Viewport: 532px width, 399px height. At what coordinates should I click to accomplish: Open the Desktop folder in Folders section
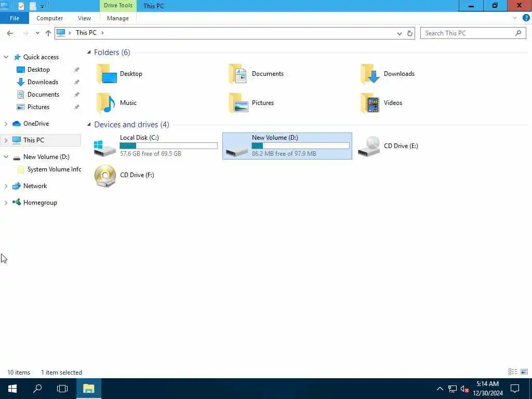(x=119, y=74)
